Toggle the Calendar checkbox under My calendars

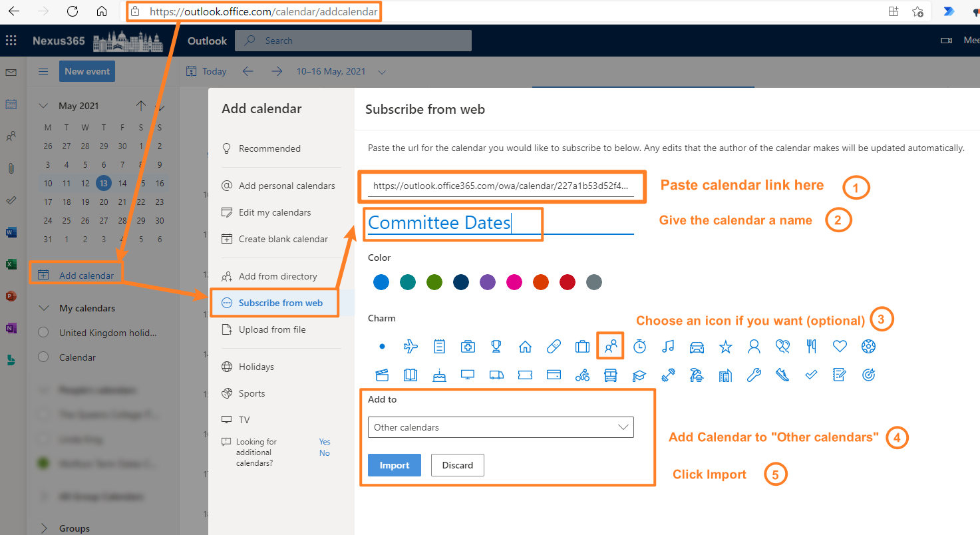43,357
